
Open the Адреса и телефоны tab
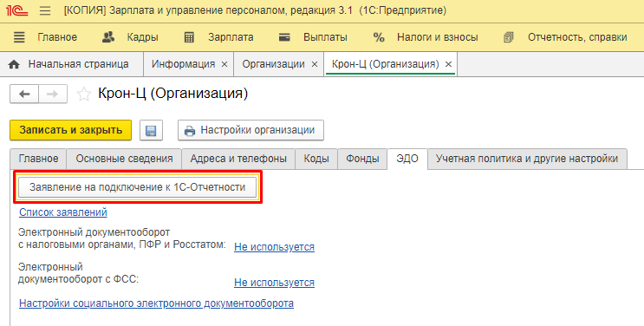[x=238, y=159]
